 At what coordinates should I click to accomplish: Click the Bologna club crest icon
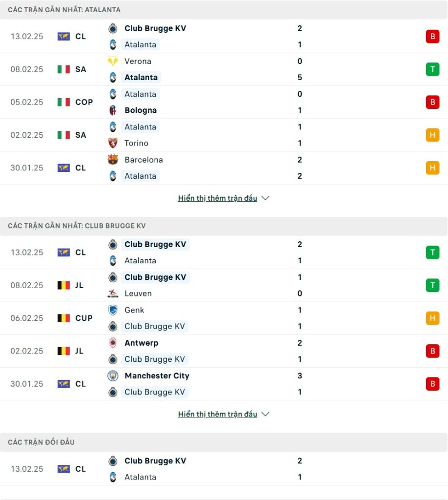[113, 110]
